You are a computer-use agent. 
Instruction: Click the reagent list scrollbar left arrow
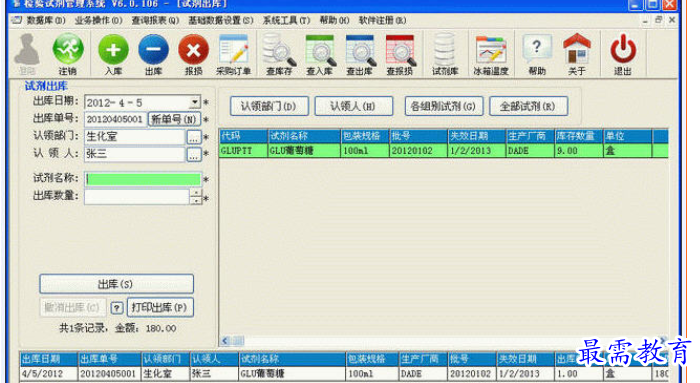pyautogui.click(x=225, y=341)
